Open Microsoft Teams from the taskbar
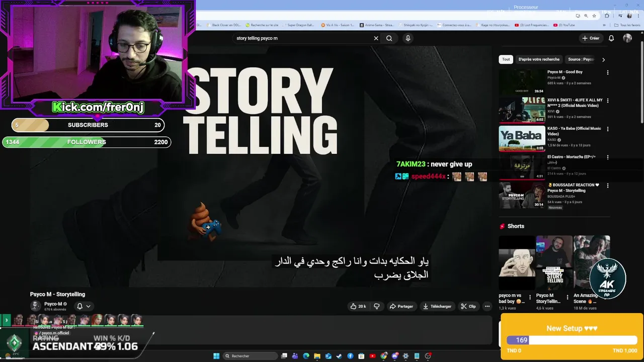 (295, 356)
